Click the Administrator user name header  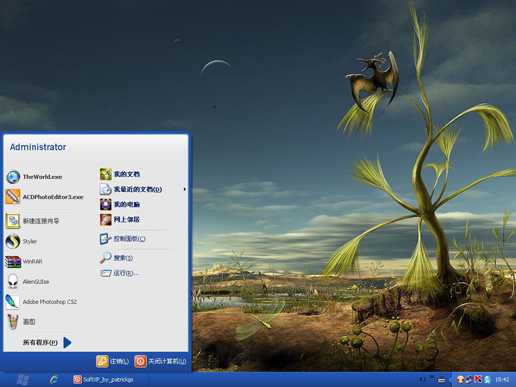pyautogui.click(x=38, y=147)
